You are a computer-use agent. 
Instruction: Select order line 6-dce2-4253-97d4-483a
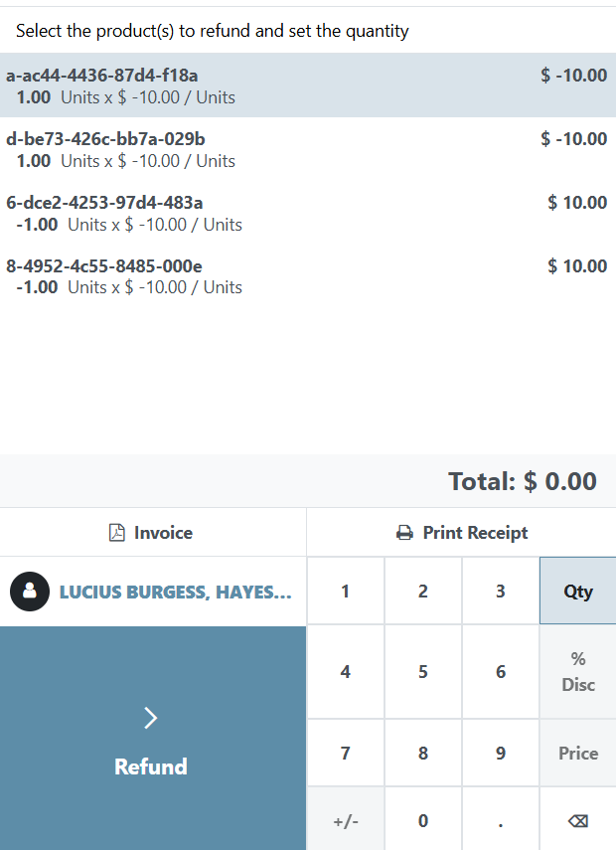(x=307, y=213)
